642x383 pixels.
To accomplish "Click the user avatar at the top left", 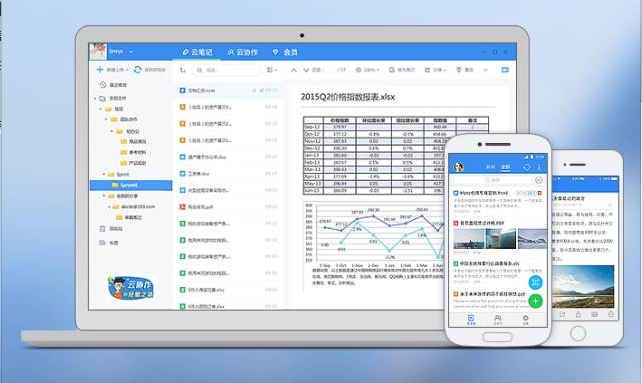I will click(98, 51).
